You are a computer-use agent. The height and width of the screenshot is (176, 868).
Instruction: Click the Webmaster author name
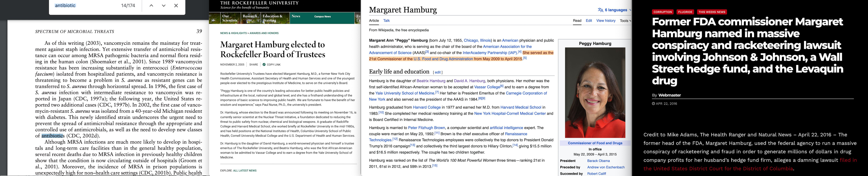(x=670, y=95)
